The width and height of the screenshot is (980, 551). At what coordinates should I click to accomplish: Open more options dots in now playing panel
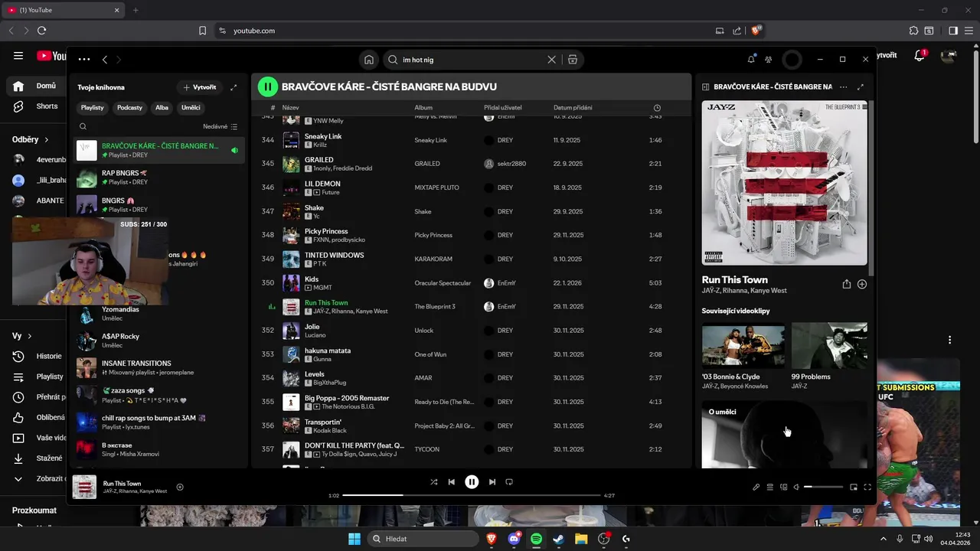(843, 87)
